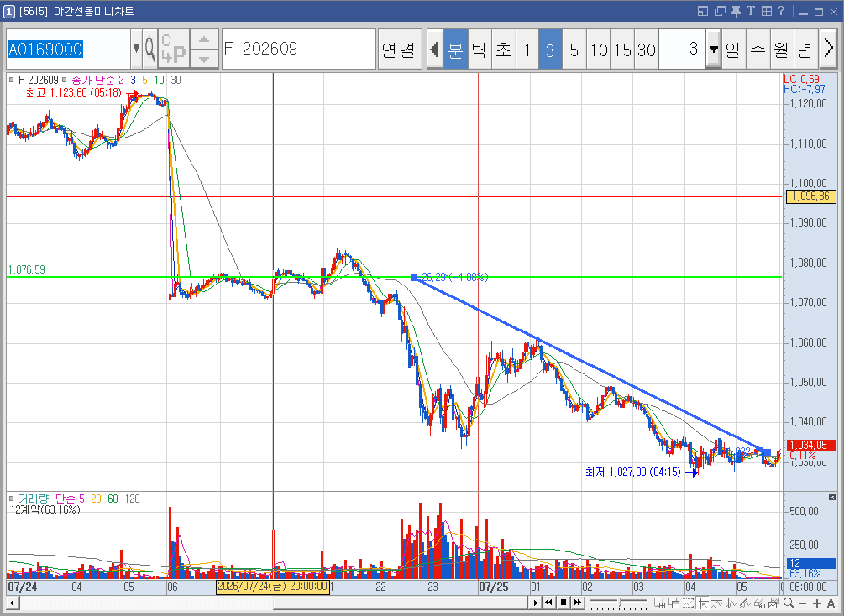
Task: Click the plus zoom-in icon in bottom toolbar
Action: pos(817,603)
